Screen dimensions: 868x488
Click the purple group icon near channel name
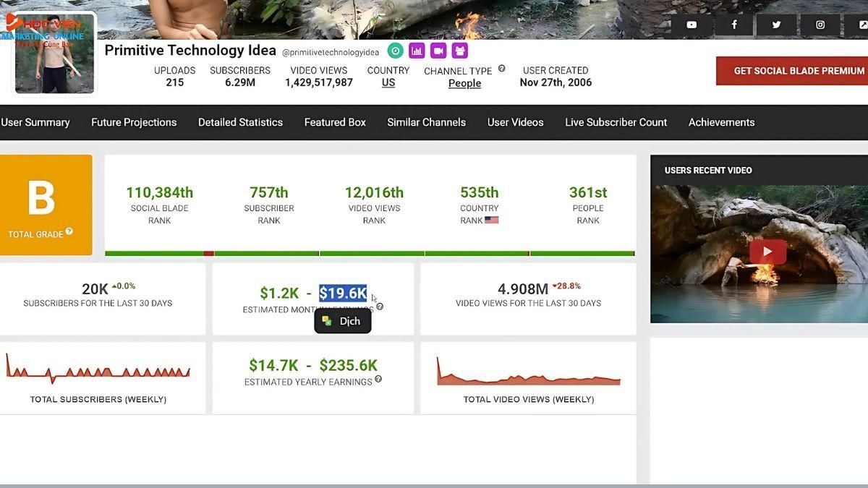coord(460,51)
